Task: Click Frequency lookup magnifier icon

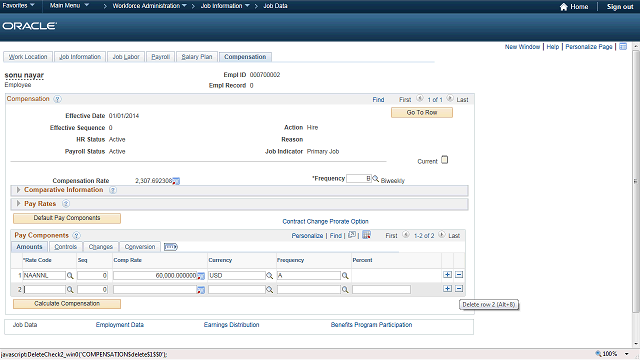Action: coord(376,178)
